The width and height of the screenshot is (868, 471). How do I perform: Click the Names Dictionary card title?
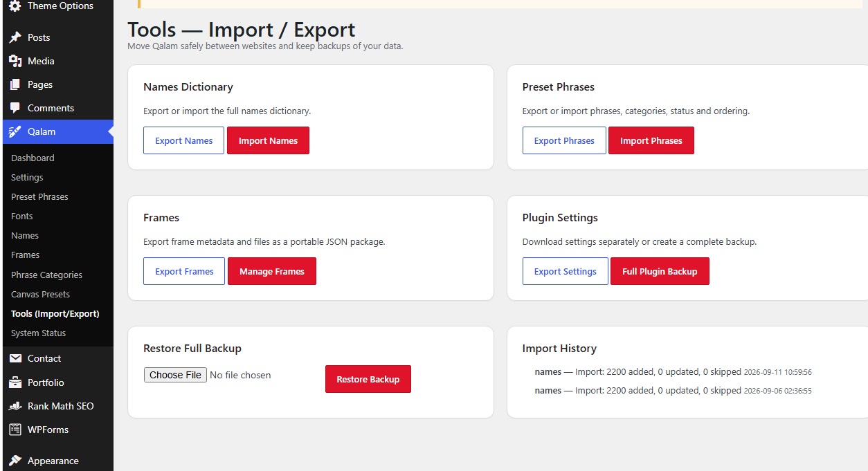pos(188,87)
